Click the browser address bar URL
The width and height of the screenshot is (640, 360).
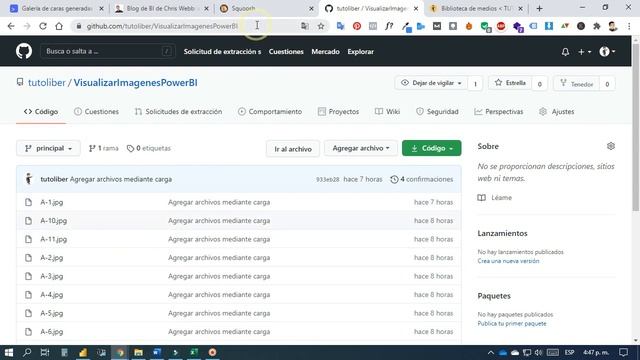[x=162, y=26]
